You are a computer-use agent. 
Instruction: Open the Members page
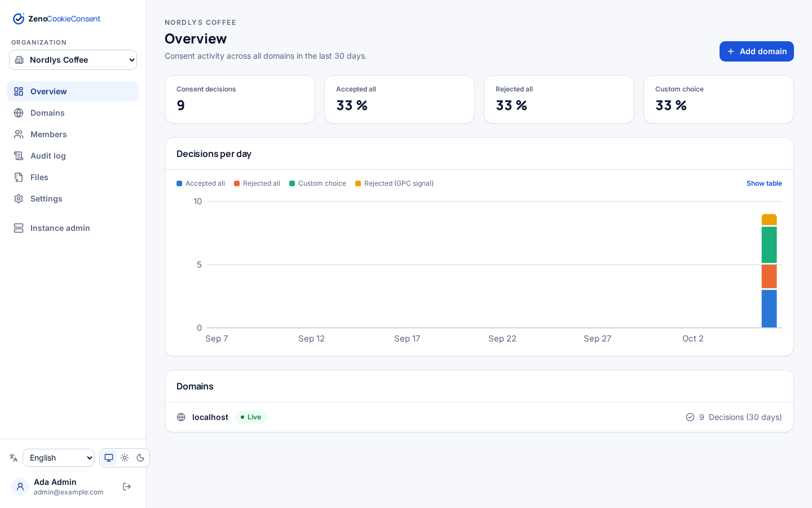click(73, 134)
